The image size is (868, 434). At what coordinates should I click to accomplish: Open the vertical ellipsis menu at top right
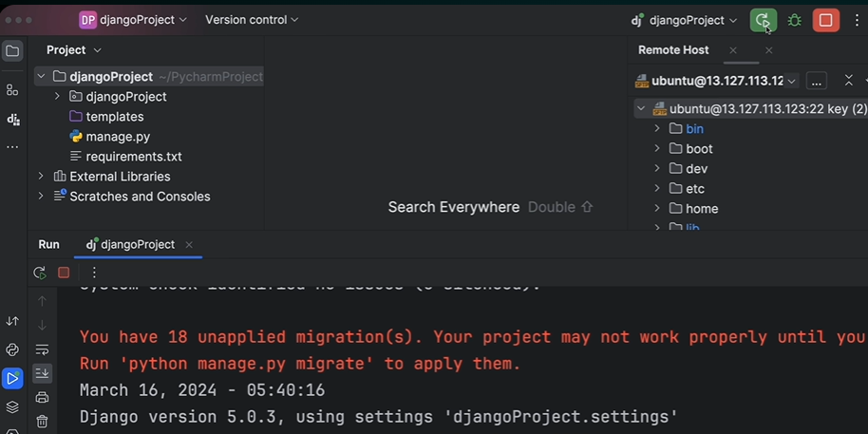[x=857, y=21]
